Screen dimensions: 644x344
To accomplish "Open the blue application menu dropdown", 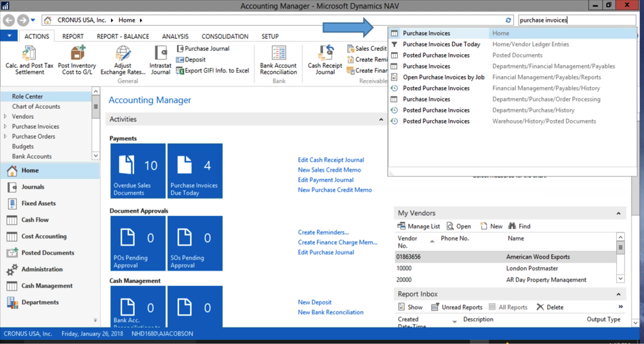I will coord(9,36).
